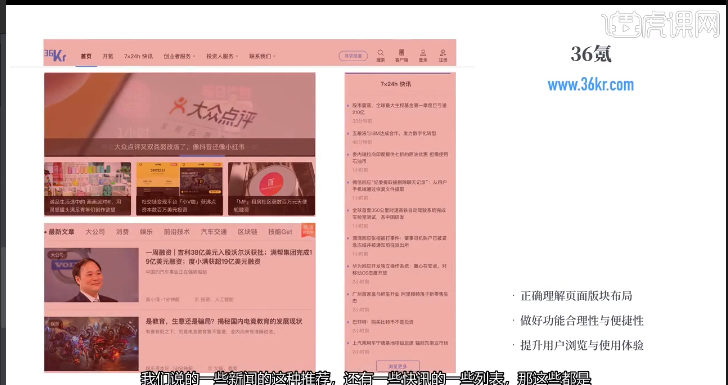Click the 大公司 tag on the Volvo thumbnail
Screen dimensions: 728x385
click(57, 255)
